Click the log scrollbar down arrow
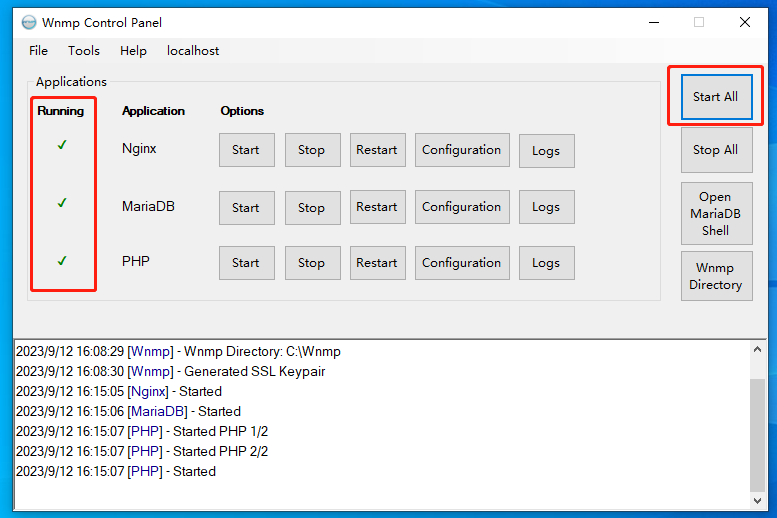This screenshot has height=518, width=777. (x=757, y=501)
